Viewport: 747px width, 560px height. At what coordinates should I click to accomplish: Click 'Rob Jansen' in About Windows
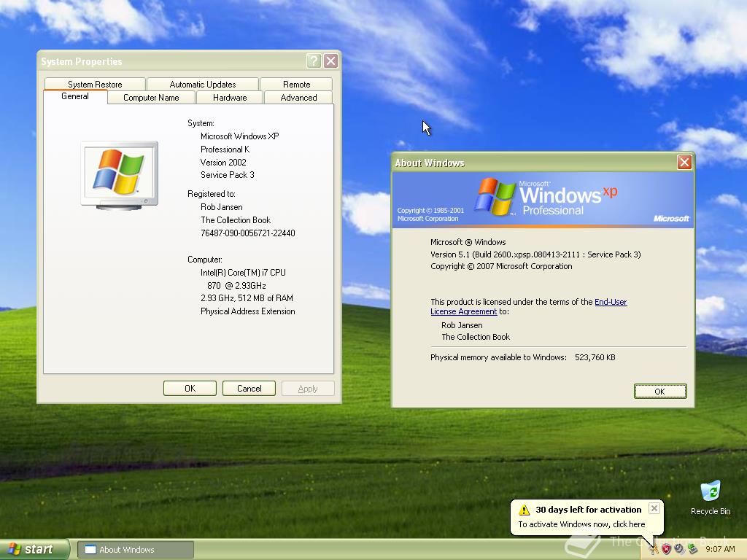462,325
